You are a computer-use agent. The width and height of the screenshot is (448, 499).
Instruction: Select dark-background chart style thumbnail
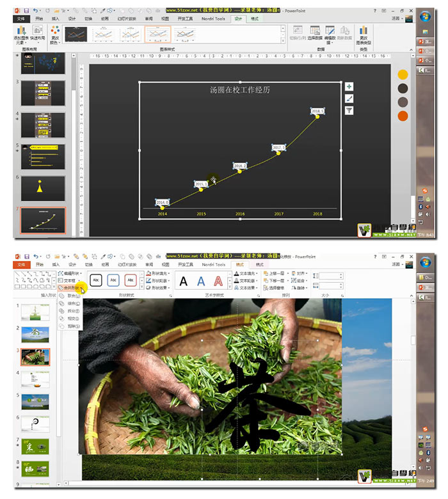tap(76, 34)
